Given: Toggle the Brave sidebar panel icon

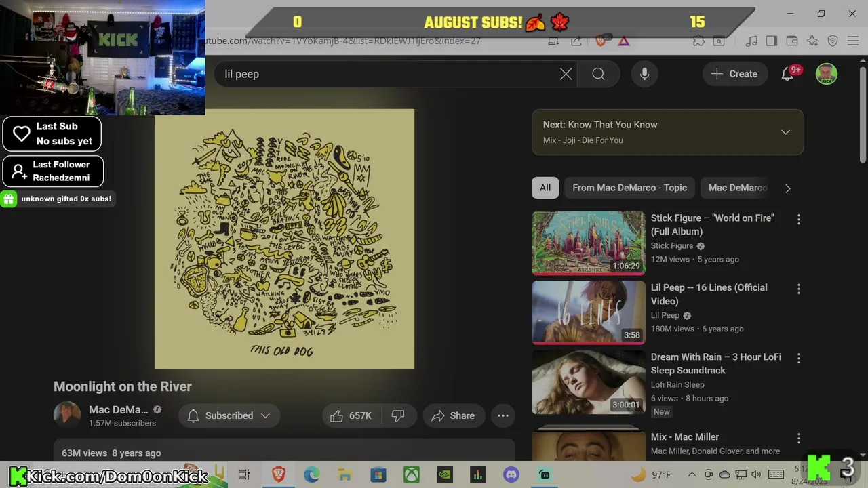Looking at the screenshot, I should pos(771,41).
